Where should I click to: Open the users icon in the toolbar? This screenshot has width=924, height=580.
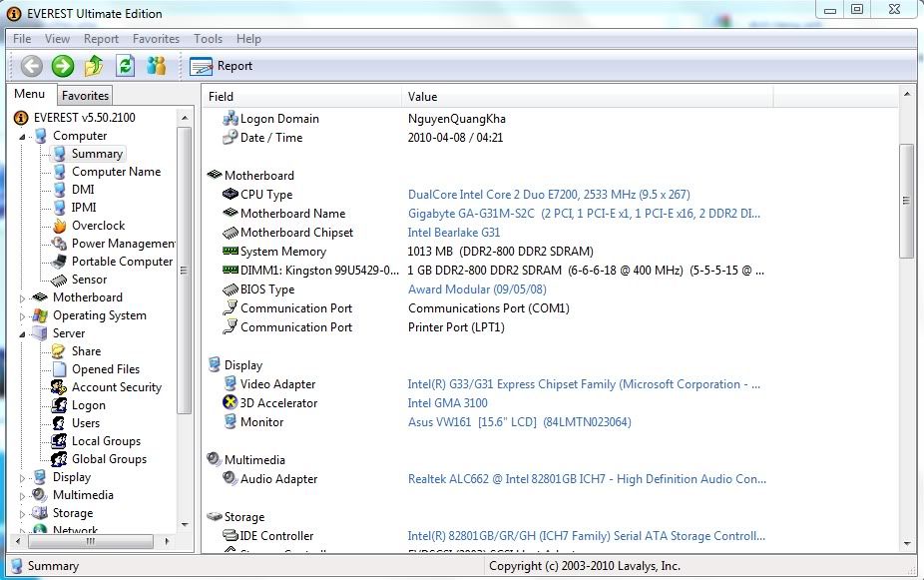point(156,66)
